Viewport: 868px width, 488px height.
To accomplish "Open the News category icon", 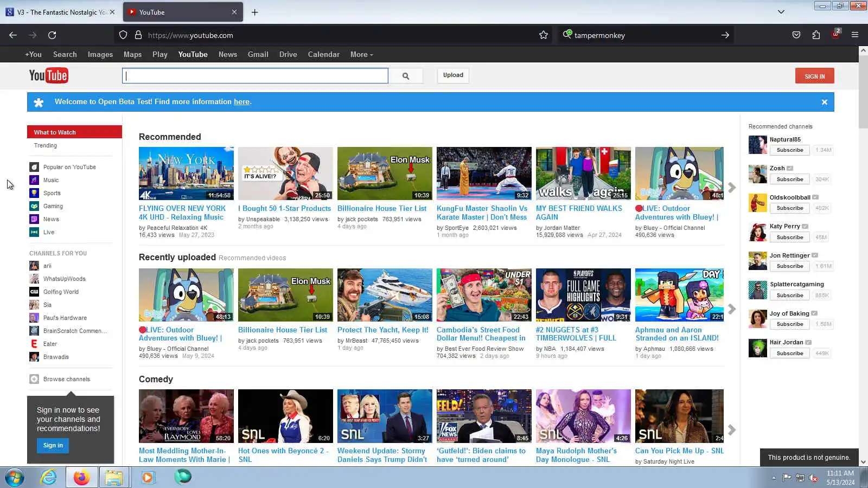I will click(34, 219).
